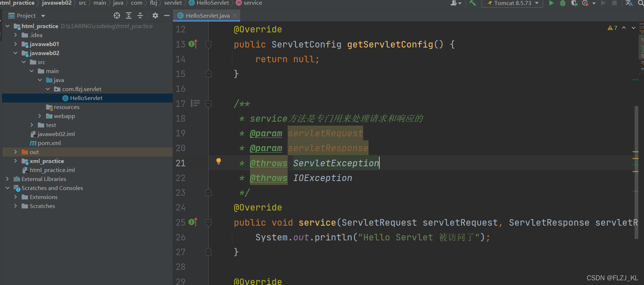644x285 pixels.
Task: Click the ServletException text on line 21
Action: click(336, 163)
